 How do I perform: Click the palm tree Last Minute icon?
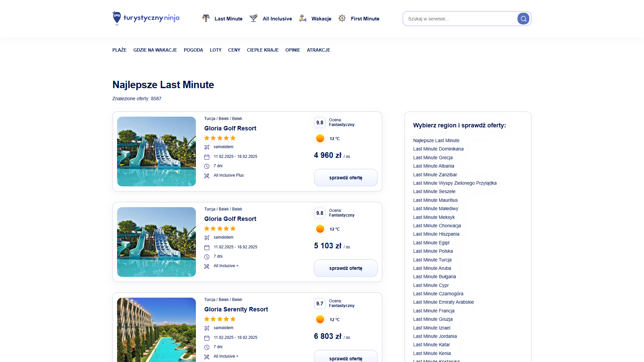click(206, 18)
